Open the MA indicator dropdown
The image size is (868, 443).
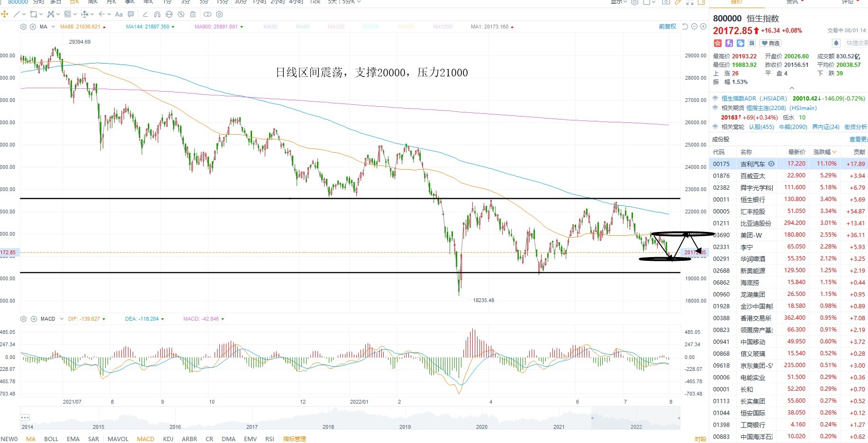(x=53, y=27)
